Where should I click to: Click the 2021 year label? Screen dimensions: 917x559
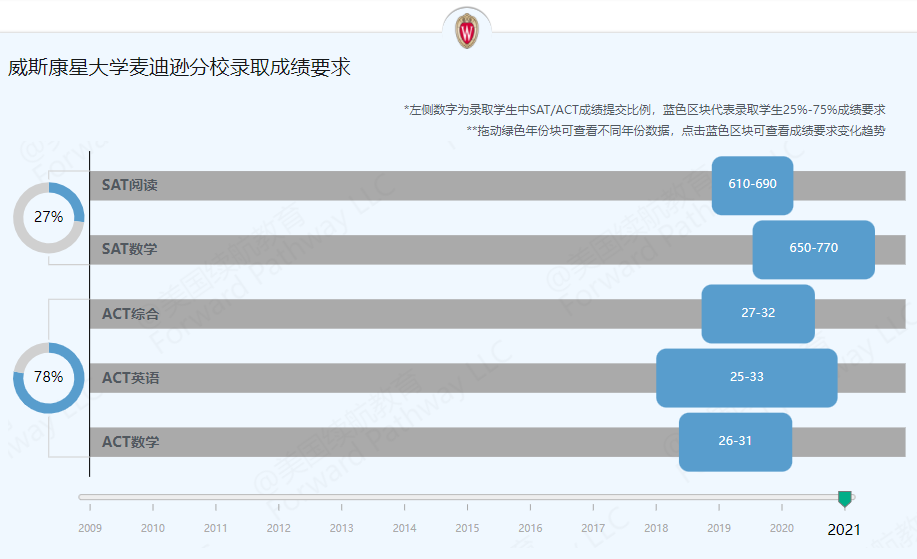coord(844,530)
